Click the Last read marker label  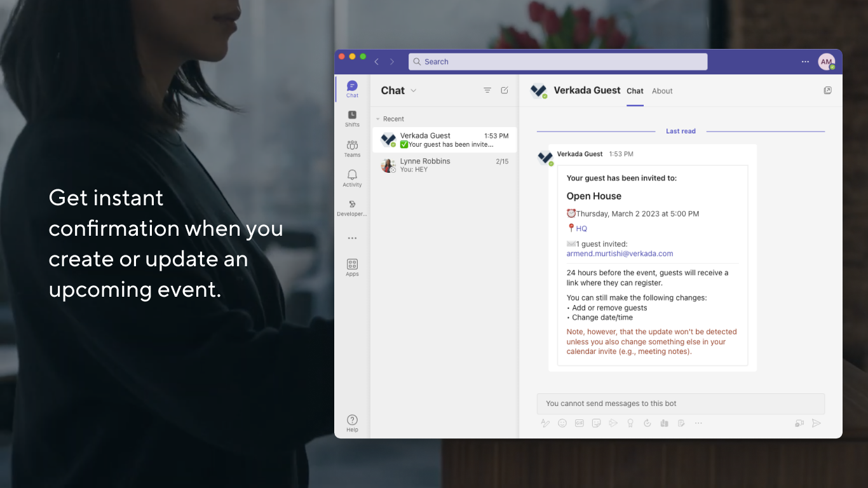click(x=681, y=132)
